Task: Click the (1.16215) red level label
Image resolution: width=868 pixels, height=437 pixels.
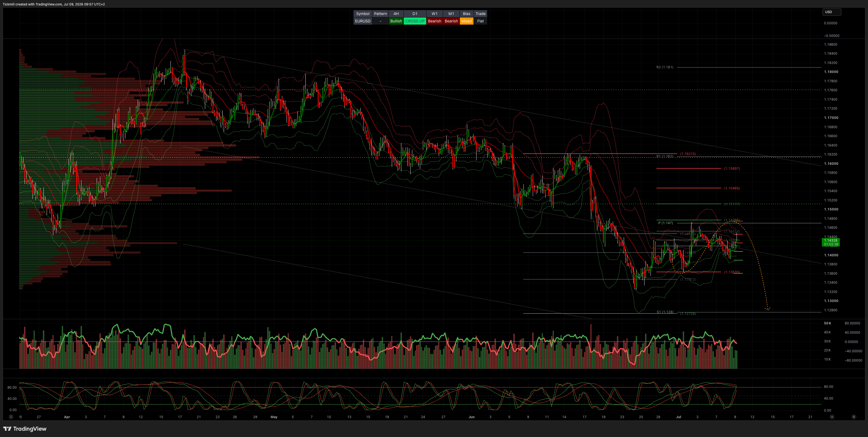Action: click(x=688, y=154)
